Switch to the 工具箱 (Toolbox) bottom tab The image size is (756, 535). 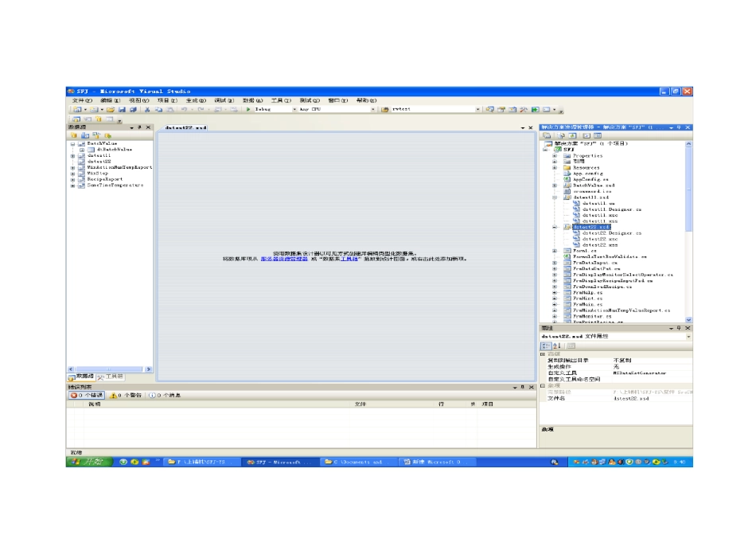tap(111, 377)
